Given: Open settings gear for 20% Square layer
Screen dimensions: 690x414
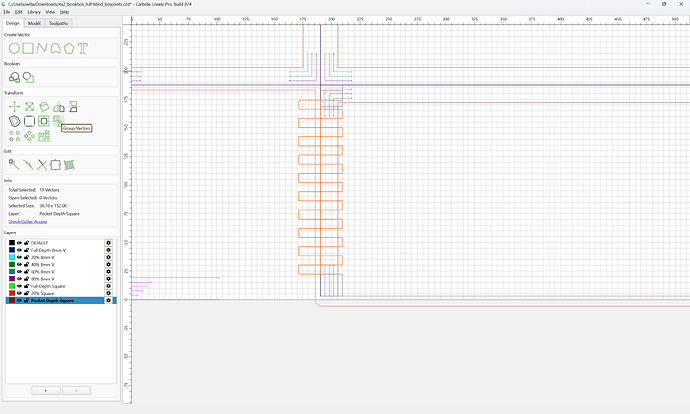Looking at the screenshot, I should pyautogui.click(x=108, y=293).
